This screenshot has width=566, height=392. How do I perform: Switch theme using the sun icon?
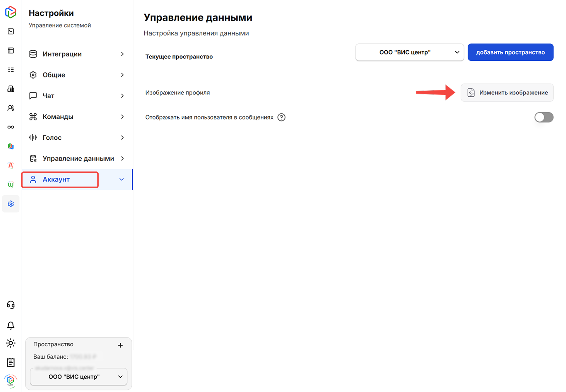[10, 343]
